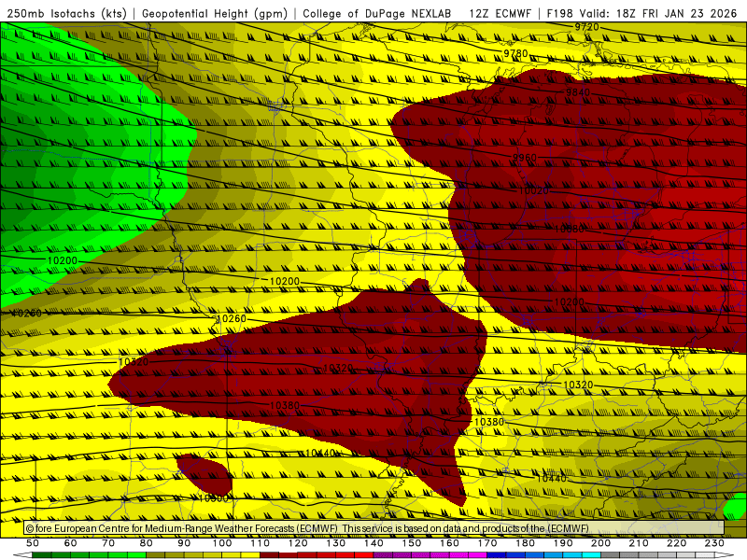Click the 9960 height contour label
The image size is (747, 560).
pos(525,158)
